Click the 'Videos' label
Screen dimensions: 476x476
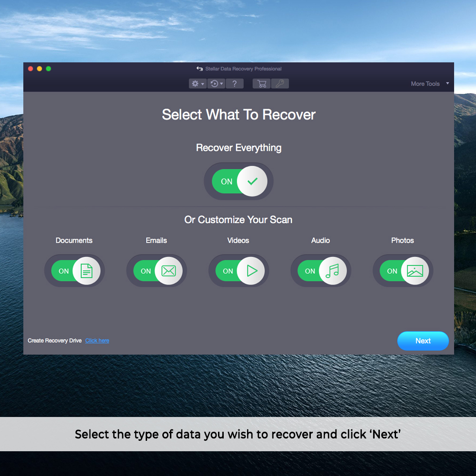point(238,240)
